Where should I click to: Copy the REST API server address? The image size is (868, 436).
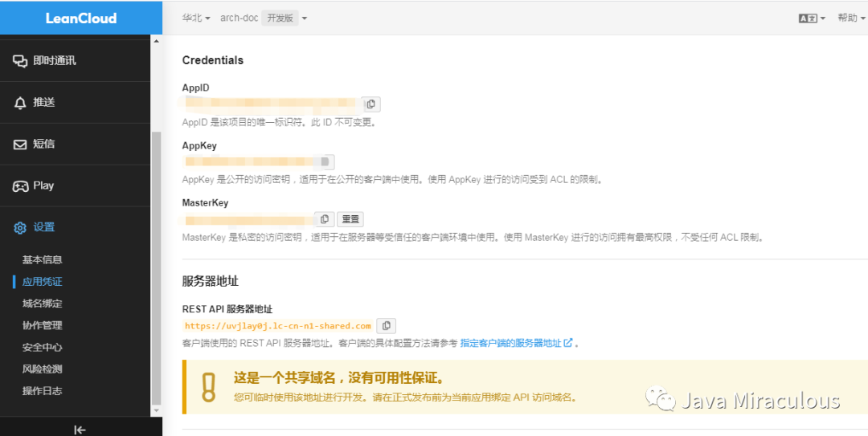(x=387, y=325)
